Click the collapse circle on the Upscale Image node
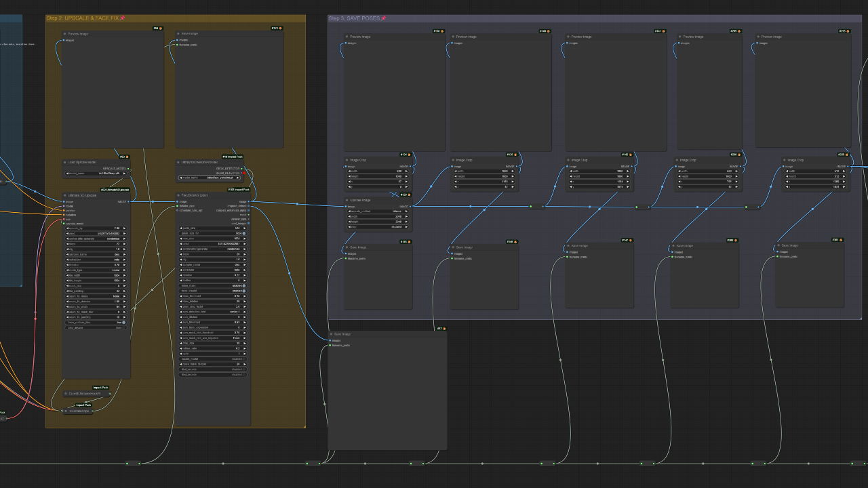The height and width of the screenshot is (488, 868). (347, 200)
